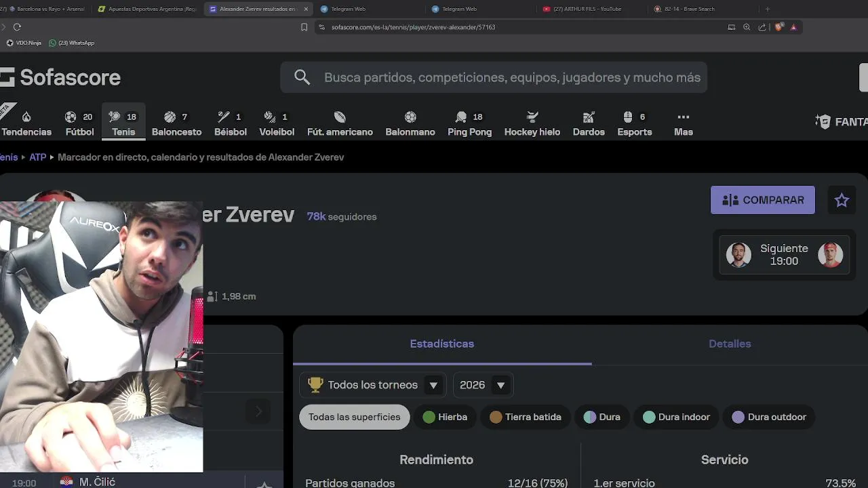868x488 pixels.
Task: Open the Fút. americano section
Action: pos(340,123)
